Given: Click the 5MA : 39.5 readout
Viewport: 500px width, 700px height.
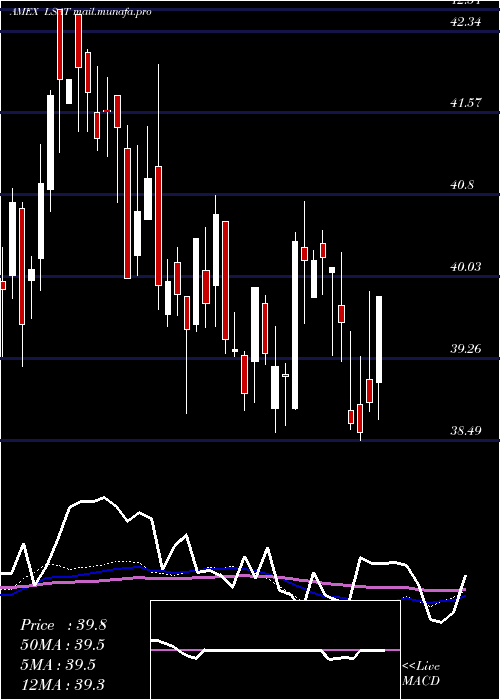Looking at the screenshot, I should (58, 664).
